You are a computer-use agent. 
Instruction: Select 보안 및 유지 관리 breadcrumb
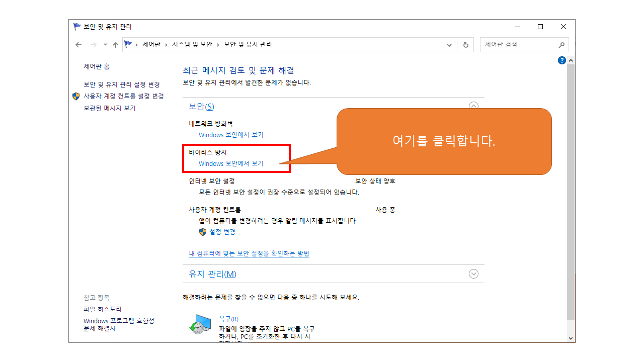click(x=248, y=45)
